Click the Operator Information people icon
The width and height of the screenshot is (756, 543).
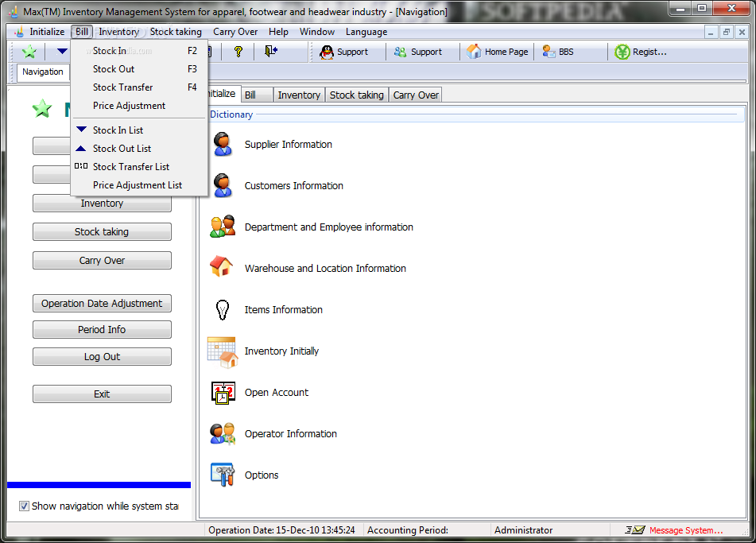tap(223, 433)
